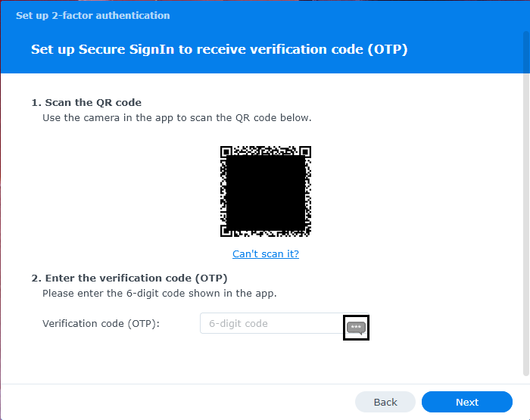Viewport: 530px width, 420px height.
Task: Click the "Use the camera in the app" instruction
Action: coord(177,118)
